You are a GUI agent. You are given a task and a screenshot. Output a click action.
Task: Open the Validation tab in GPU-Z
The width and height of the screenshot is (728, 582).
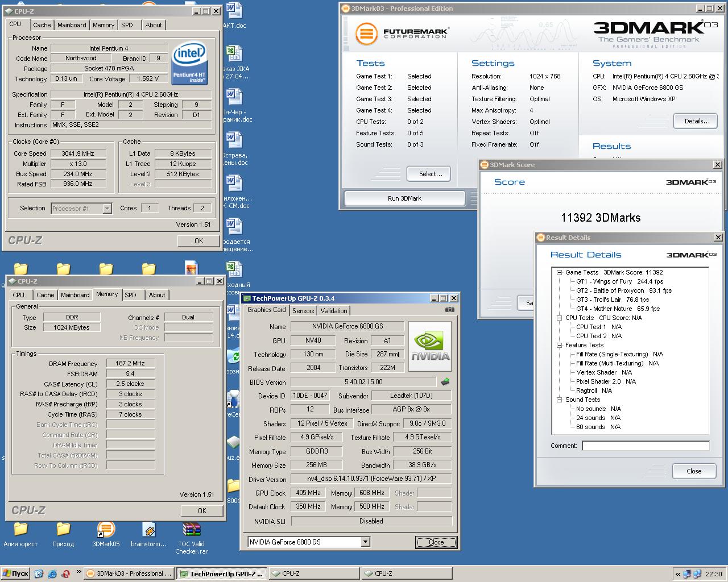334,311
